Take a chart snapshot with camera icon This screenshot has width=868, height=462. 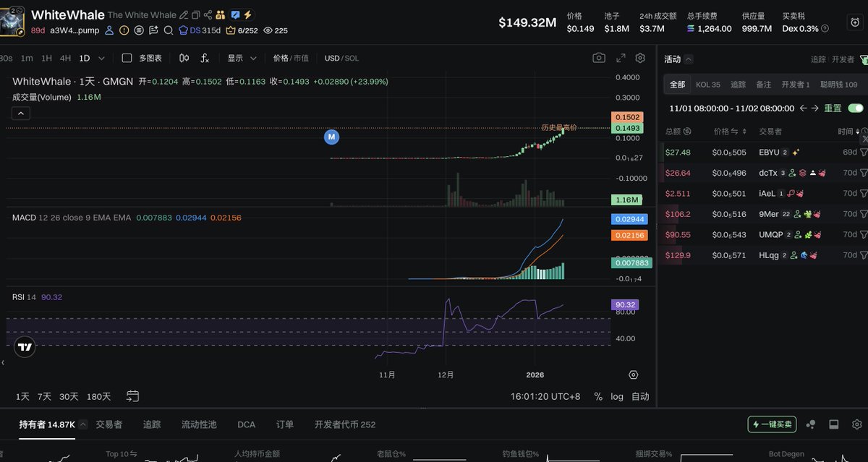[599, 58]
